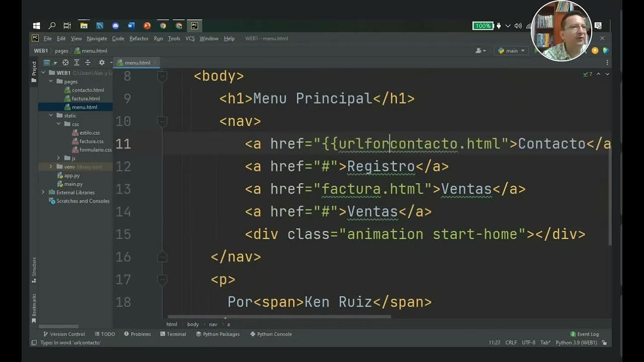Open the Project view type dropdown

click(50, 63)
